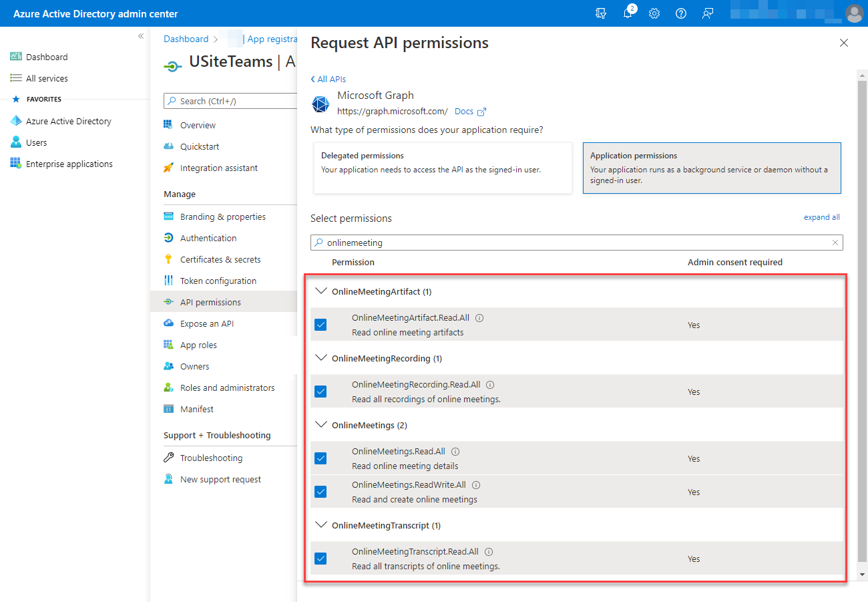Collapse the OnlineMeetingArtifact group
The height and width of the screenshot is (602, 868).
[321, 291]
